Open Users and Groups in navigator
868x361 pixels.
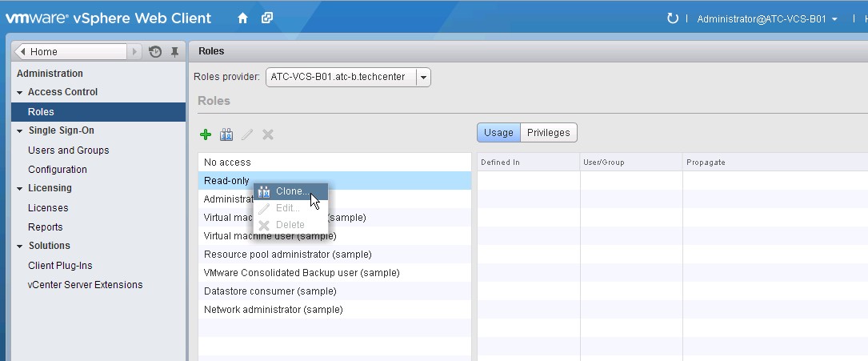click(x=68, y=150)
